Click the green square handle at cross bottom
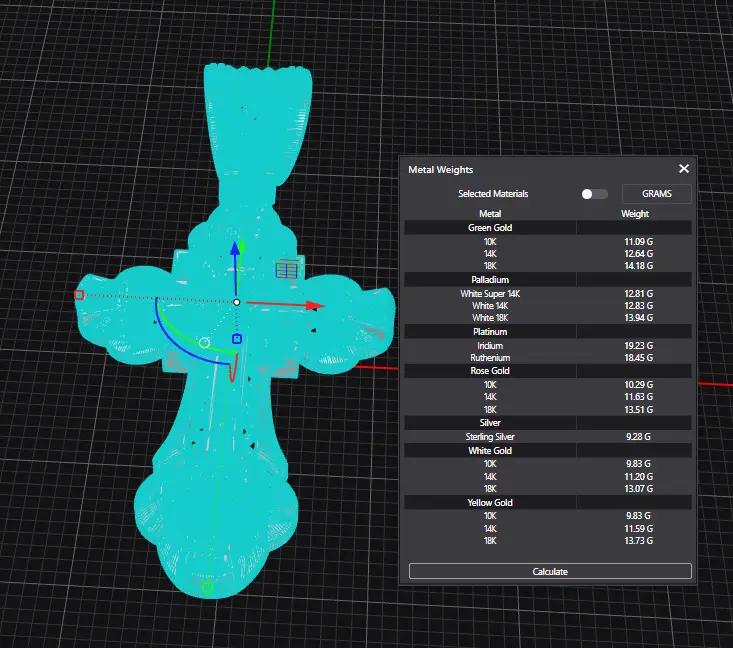This screenshot has width=733, height=648. pos(207,588)
